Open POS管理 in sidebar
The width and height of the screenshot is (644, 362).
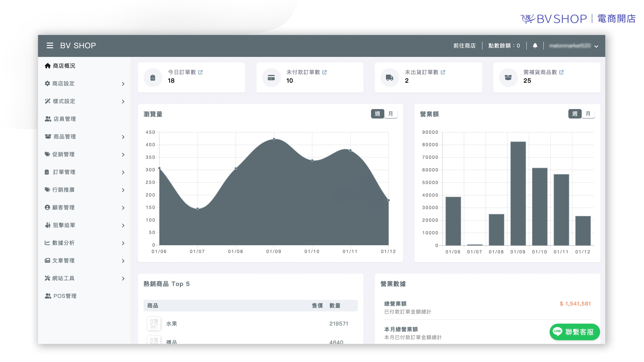61,296
